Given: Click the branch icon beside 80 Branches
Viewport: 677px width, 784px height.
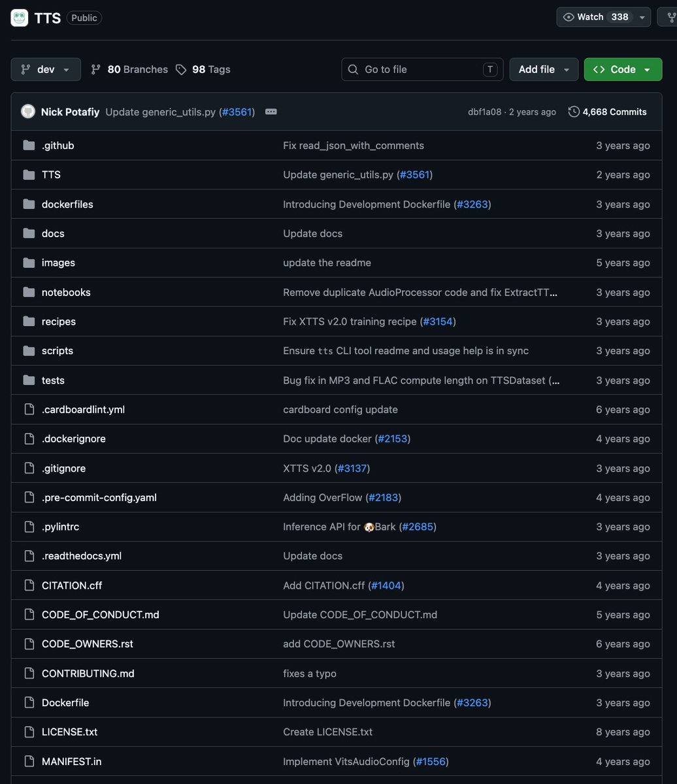Looking at the screenshot, I should [95, 69].
